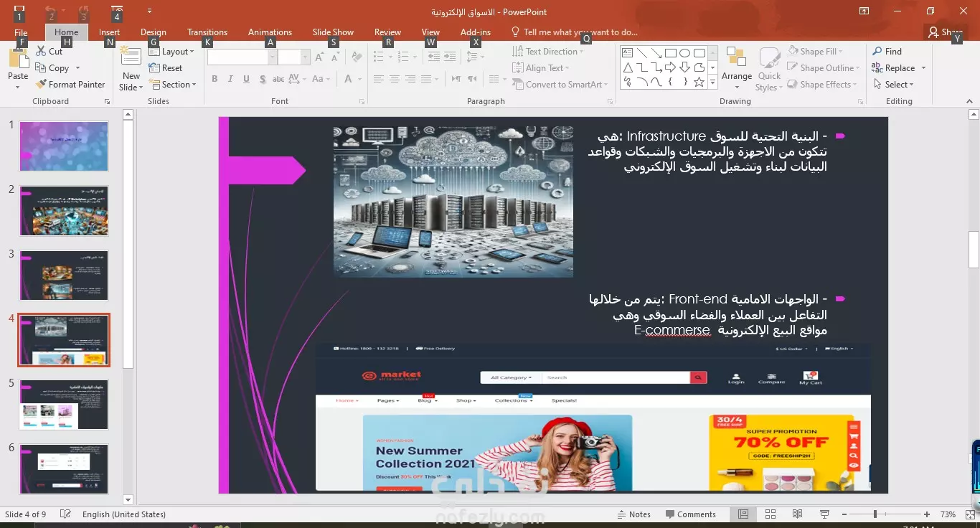980x528 pixels.
Task: Open the File tab
Action: coord(21,32)
